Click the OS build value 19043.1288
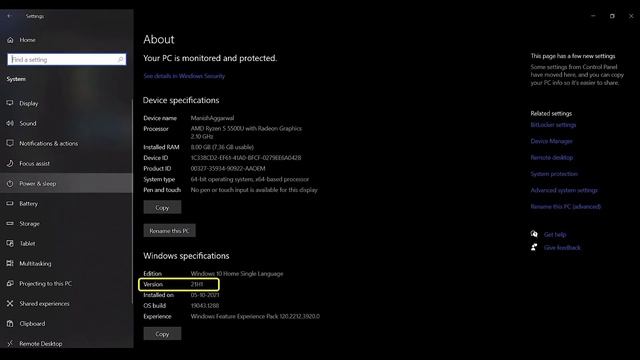Image resolution: width=640 pixels, height=360 pixels. pos(204,305)
